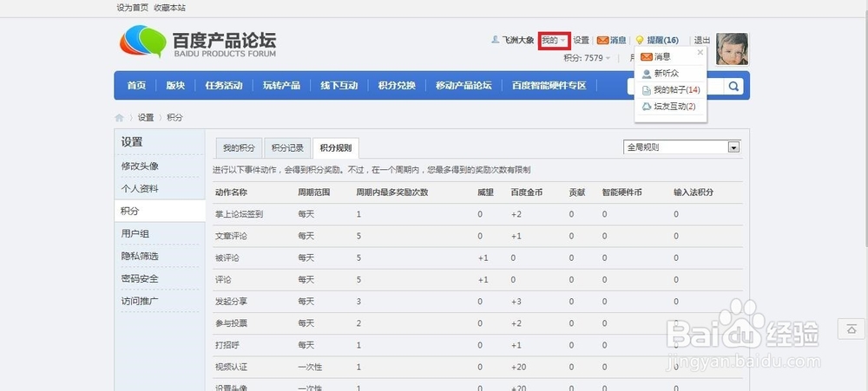Click 一次性 in the 视频认证 row

click(x=310, y=367)
